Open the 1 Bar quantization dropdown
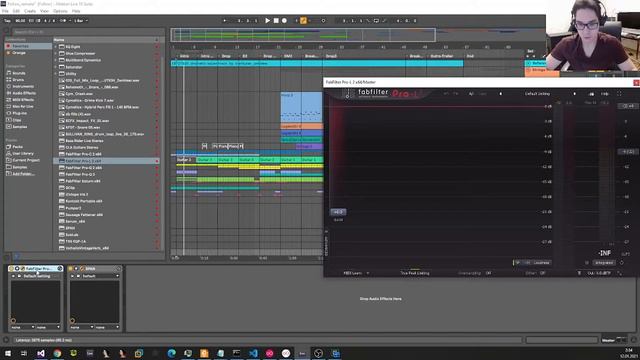Image resolution: width=640 pixels, height=360 pixels. [x=80, y=20]
